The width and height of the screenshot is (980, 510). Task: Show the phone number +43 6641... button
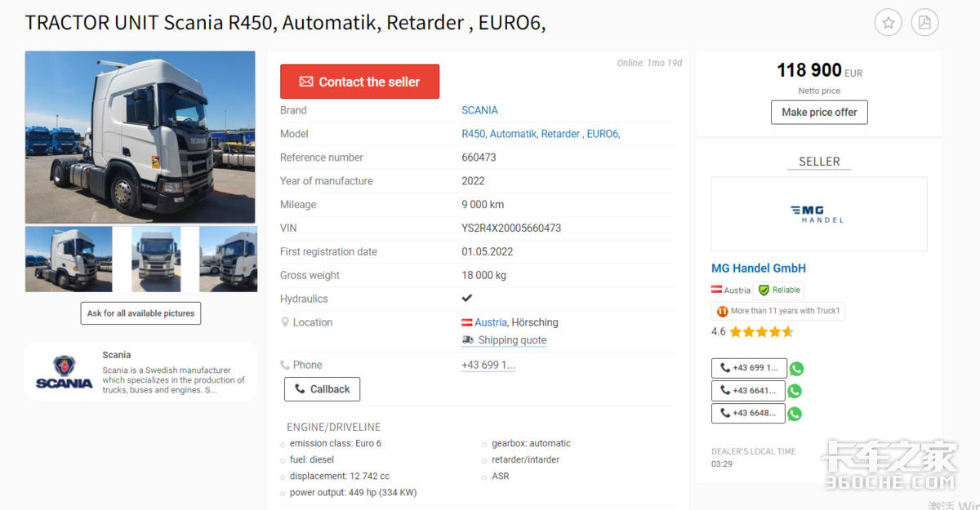tap(748, 391)
